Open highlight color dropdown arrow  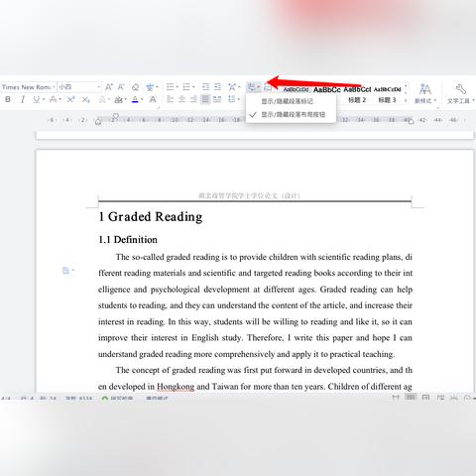pyautogui.click(x=126, y=99)
